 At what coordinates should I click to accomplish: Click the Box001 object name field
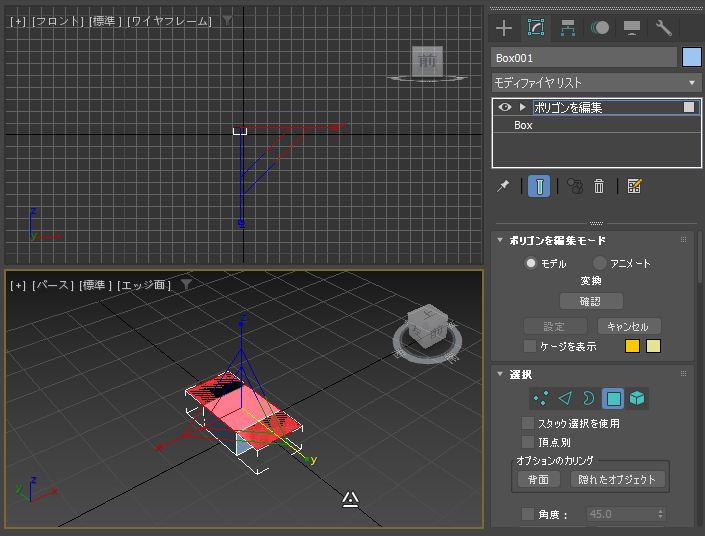(x=584, y=58)
